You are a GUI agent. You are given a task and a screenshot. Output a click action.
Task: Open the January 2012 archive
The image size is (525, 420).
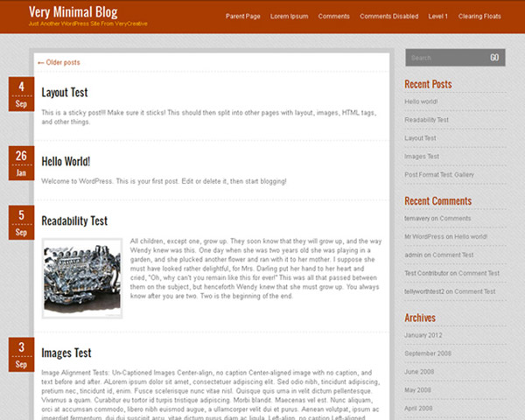(x=423, y=335)
